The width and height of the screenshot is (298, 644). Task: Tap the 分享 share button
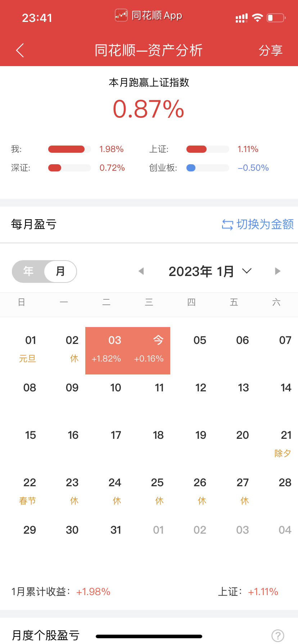pyautogui.click(x=271, y=50)
